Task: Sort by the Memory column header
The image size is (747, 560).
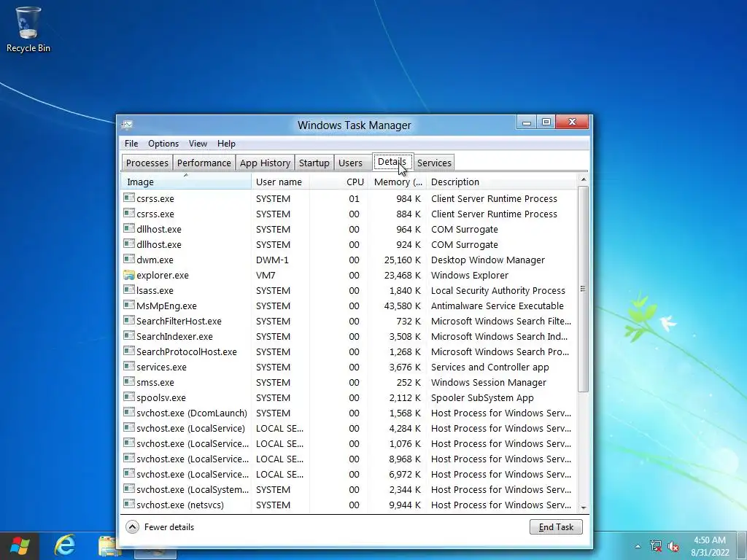Action: (397, 182)
